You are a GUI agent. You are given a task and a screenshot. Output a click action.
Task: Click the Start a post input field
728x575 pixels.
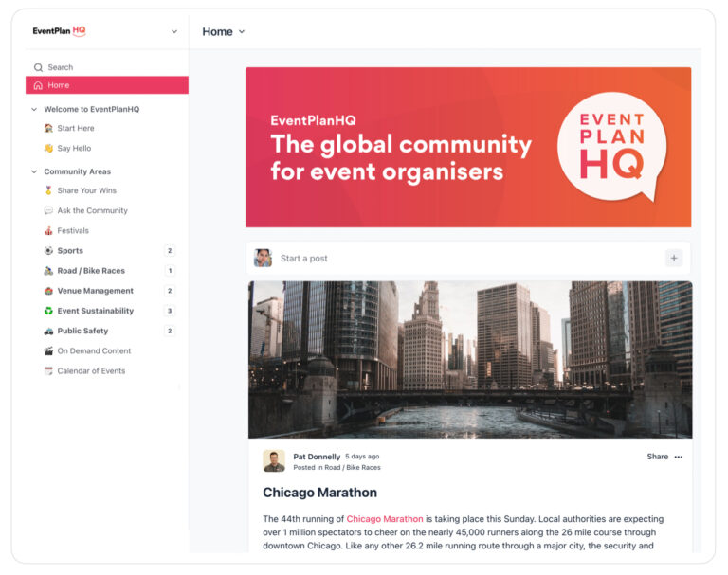pyautogui.click(x=468, y=258)
